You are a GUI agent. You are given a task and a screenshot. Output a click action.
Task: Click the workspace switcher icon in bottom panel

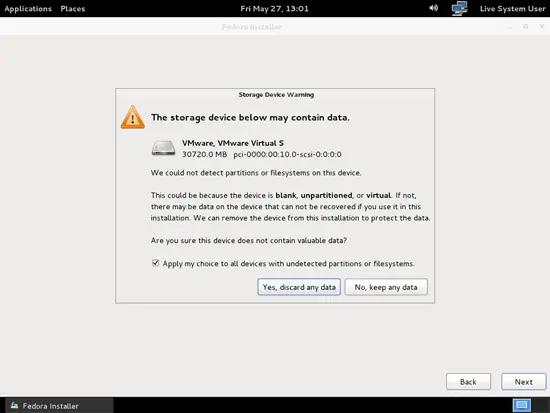[522, 405]
